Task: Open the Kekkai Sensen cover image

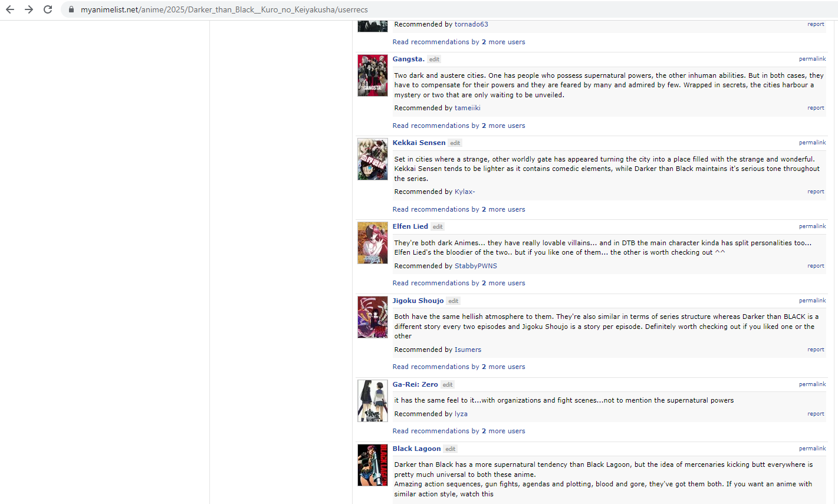Action: point(372,159)
